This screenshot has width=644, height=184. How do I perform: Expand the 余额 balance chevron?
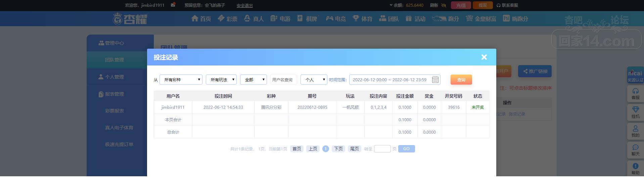(x=391, y=5)
